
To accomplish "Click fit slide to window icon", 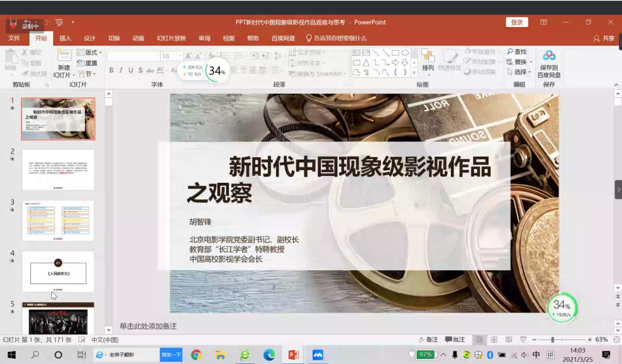I will [x=616, y=339].
